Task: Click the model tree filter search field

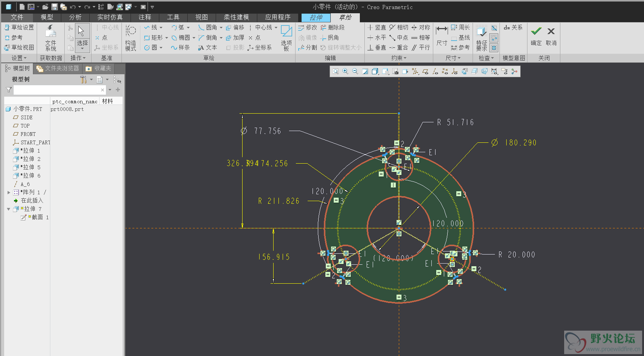Action: coord(57,90)
